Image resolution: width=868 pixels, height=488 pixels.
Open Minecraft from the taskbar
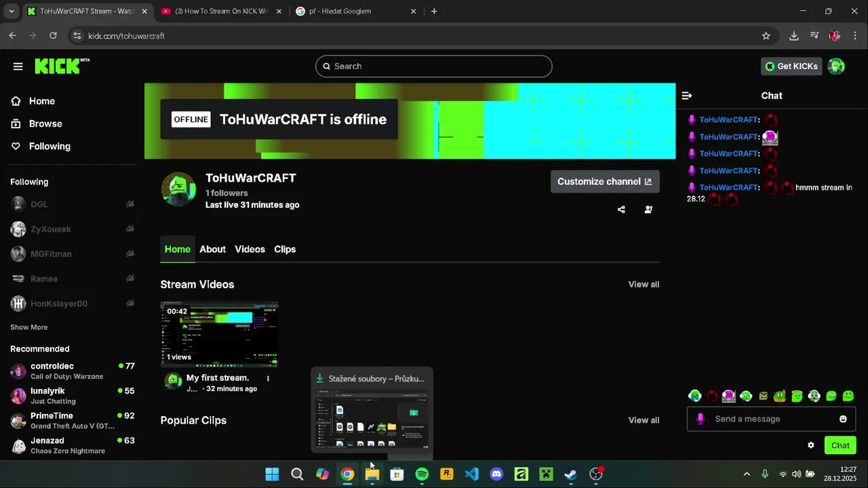546,474
